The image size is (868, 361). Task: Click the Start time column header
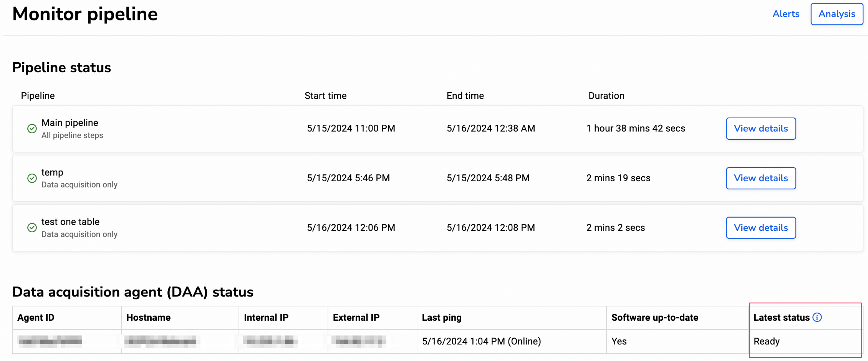click(325, 95)
